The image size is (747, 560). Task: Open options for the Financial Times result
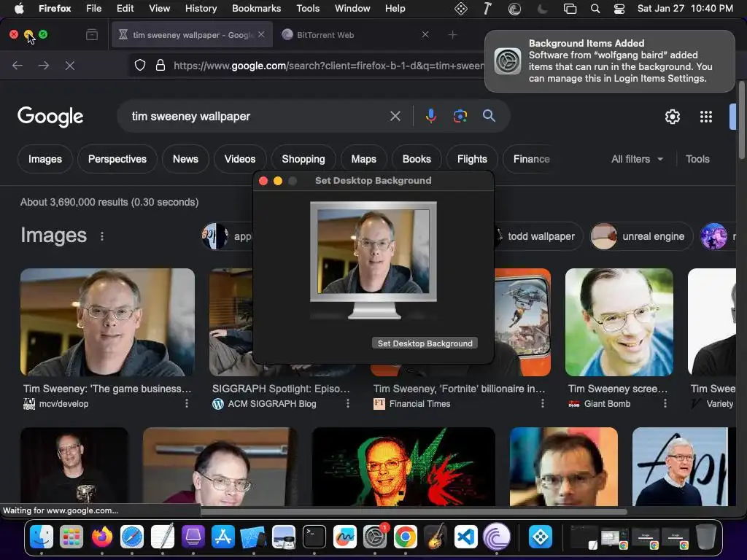click(x=542, y=403)
